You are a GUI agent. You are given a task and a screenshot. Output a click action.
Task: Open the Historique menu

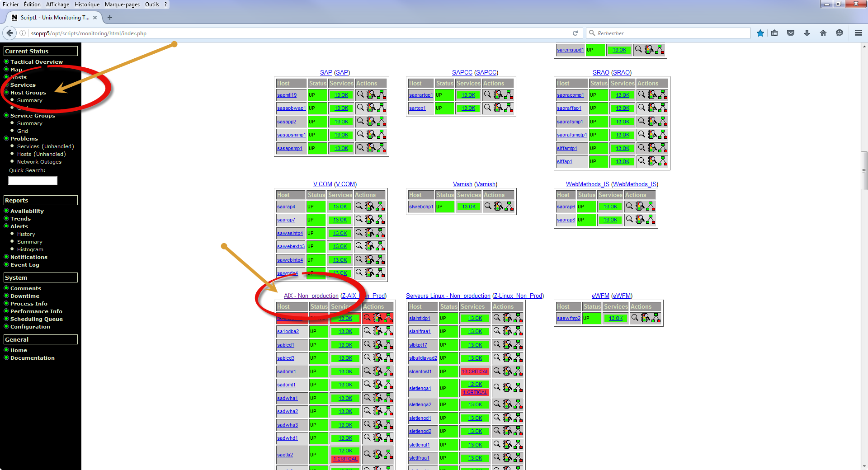87,5
